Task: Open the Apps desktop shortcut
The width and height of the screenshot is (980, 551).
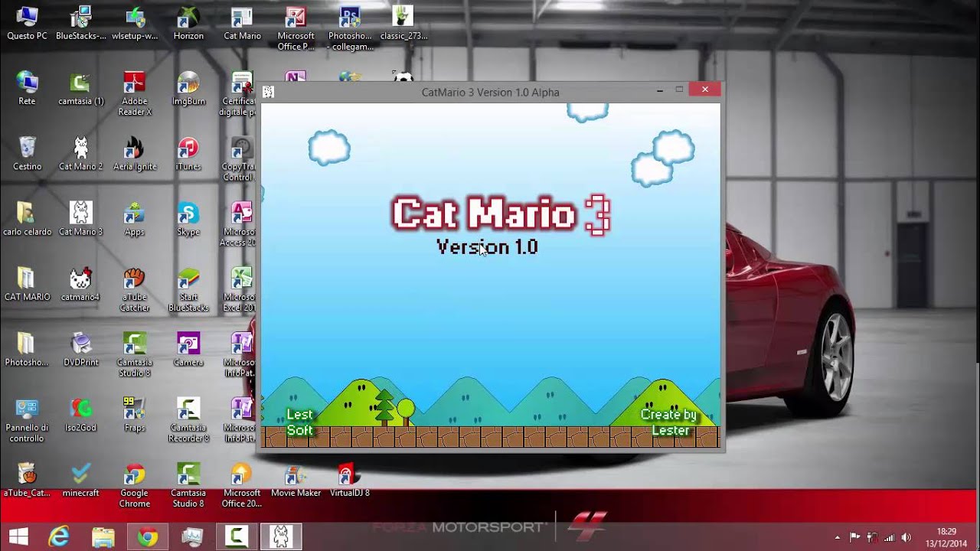Action: tap(135, 218)
